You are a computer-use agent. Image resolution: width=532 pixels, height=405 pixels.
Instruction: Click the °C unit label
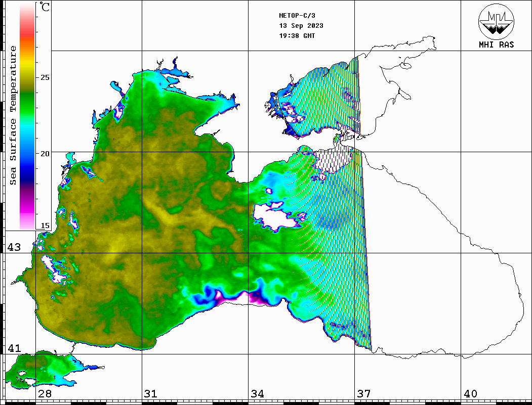tap(45, 7)
